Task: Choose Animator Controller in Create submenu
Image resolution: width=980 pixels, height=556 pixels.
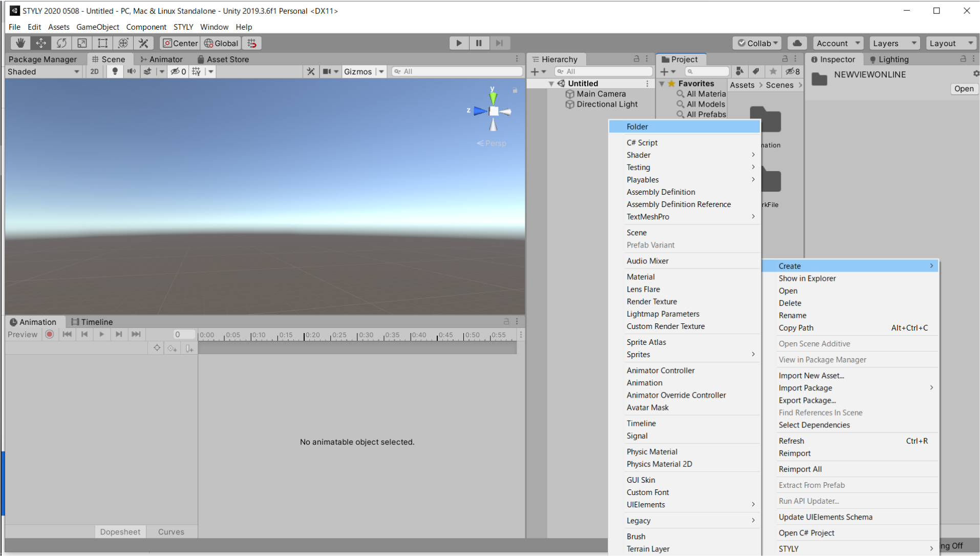Action: click(x=685, y=370)
